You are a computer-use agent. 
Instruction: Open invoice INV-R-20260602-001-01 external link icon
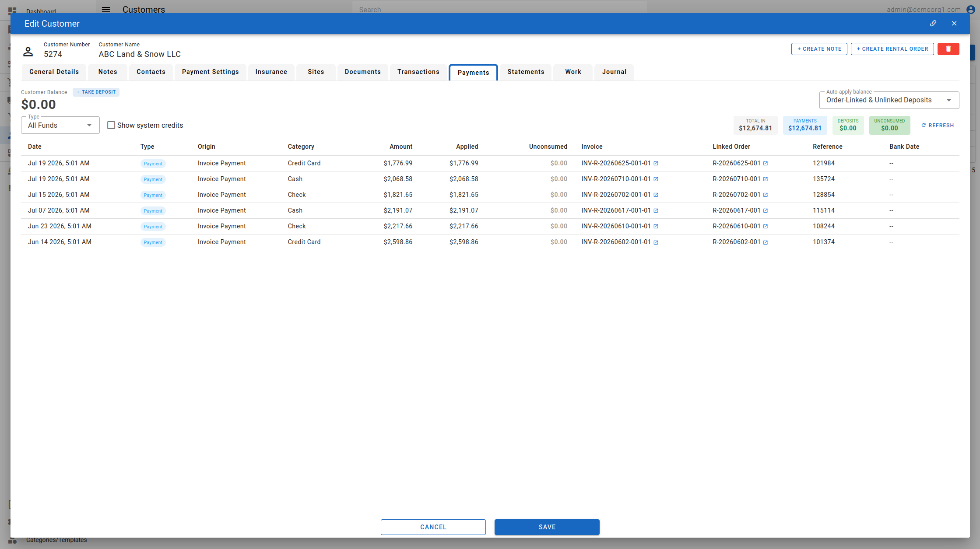656,242
